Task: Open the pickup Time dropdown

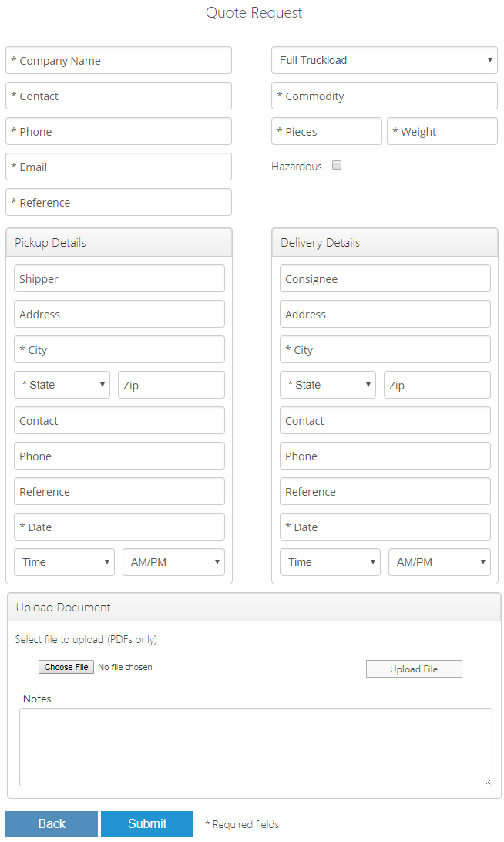Action: coord(65,562)
